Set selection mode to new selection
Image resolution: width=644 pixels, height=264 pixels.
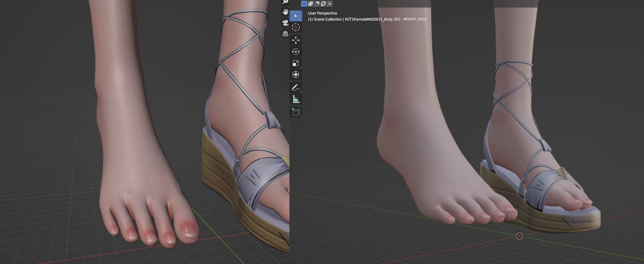click(x=304, y=3)
